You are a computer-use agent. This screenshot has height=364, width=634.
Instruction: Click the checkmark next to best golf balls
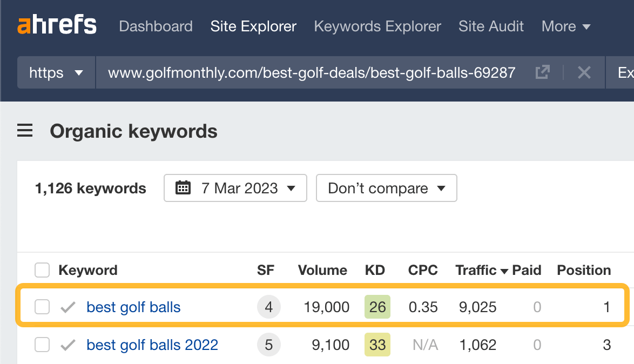pyautogui.click(x=68, y=307)
